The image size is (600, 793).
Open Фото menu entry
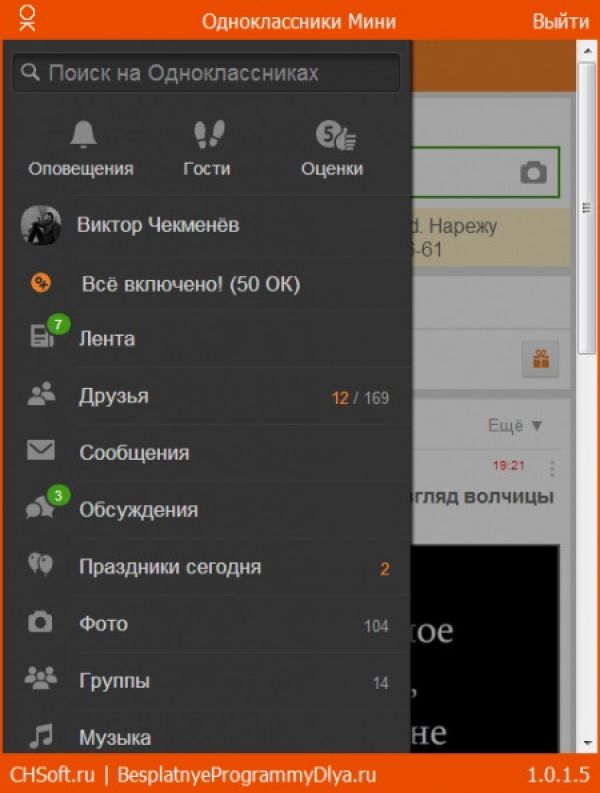pos(207,624)
